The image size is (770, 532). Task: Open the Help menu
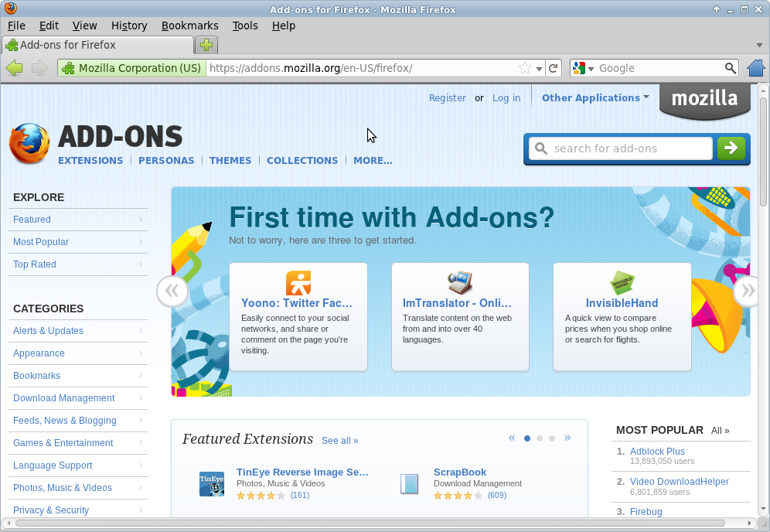point(284,26)
